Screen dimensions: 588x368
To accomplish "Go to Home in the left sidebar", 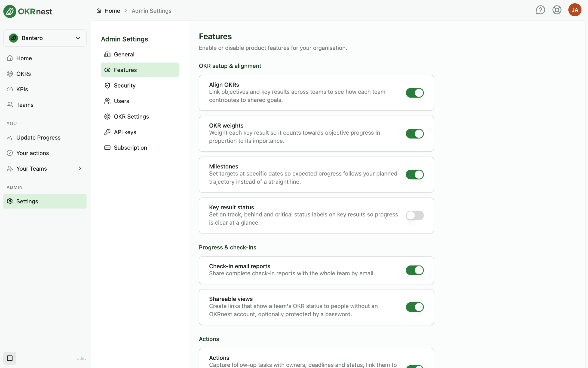I will [45, 58].
